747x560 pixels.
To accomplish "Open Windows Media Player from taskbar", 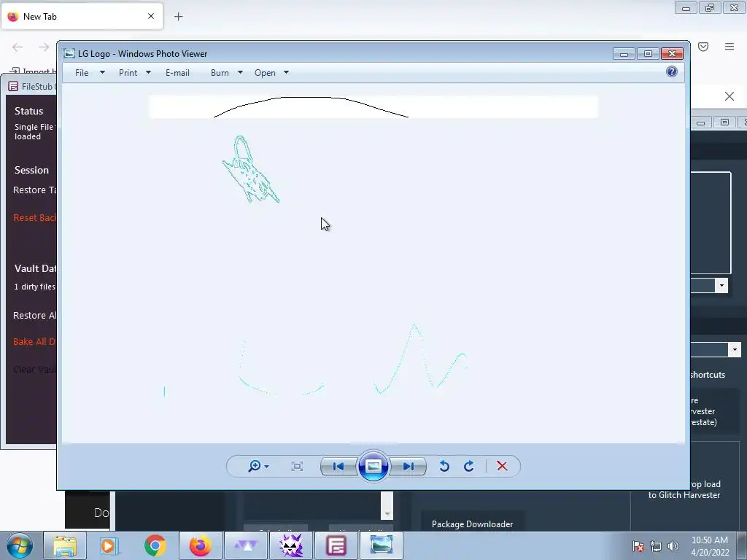I will (108, 545).
